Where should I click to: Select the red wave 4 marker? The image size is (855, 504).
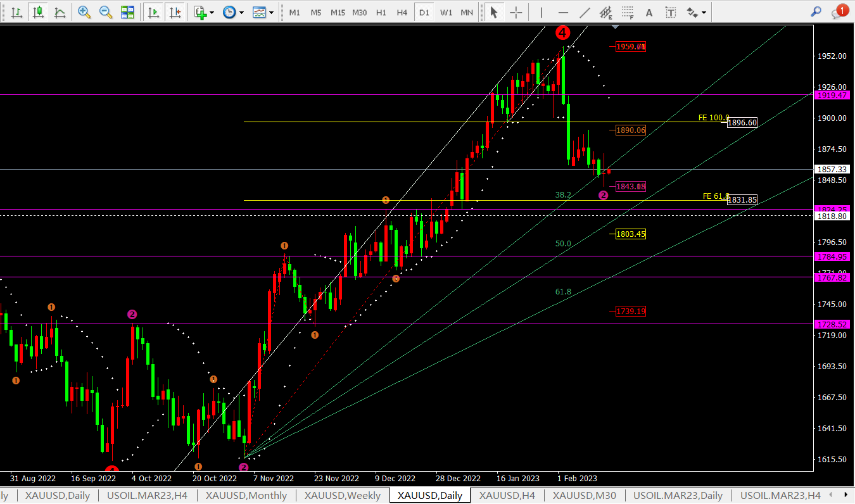(563, 32)
